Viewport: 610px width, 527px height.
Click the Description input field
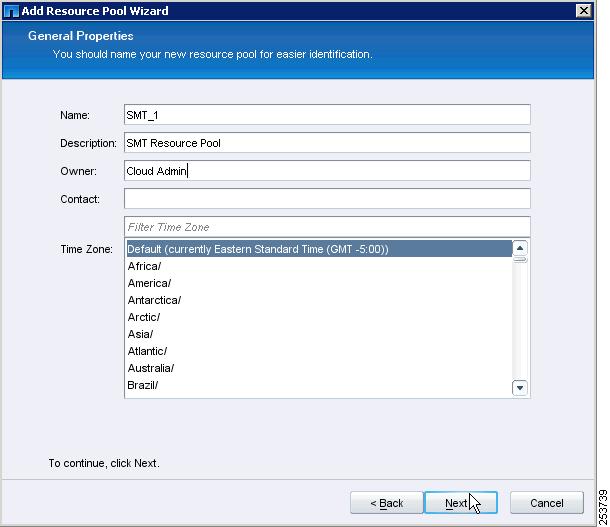pyautogui.click(x=327, y=143)
